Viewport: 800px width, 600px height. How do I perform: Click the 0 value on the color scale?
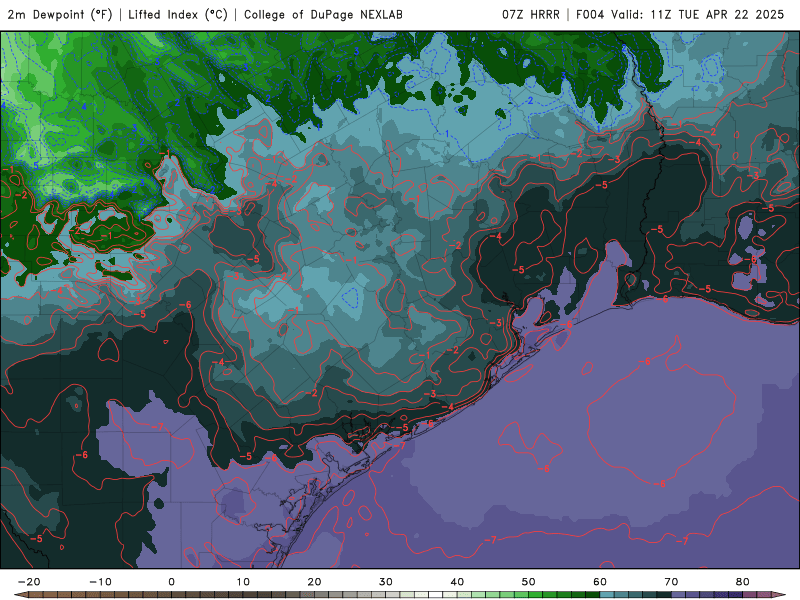(x=171, y=581)
